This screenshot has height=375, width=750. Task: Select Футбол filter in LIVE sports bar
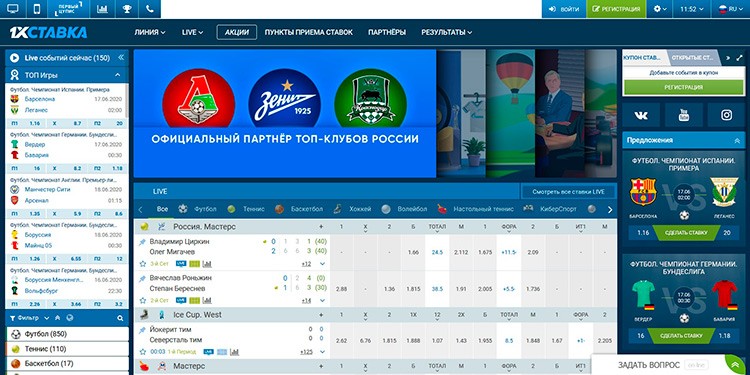click(x=198, y=209)
